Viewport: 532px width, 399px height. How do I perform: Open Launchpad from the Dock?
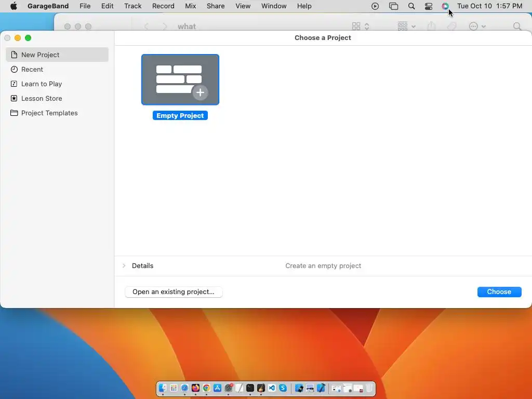(174, 388)
